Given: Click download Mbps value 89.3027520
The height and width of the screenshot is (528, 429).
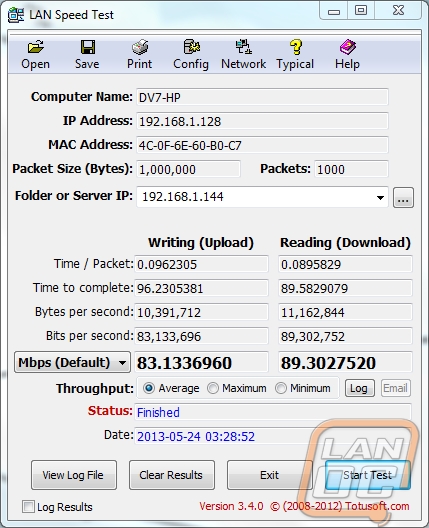Looking at the screenshot, I should (345, 363).
